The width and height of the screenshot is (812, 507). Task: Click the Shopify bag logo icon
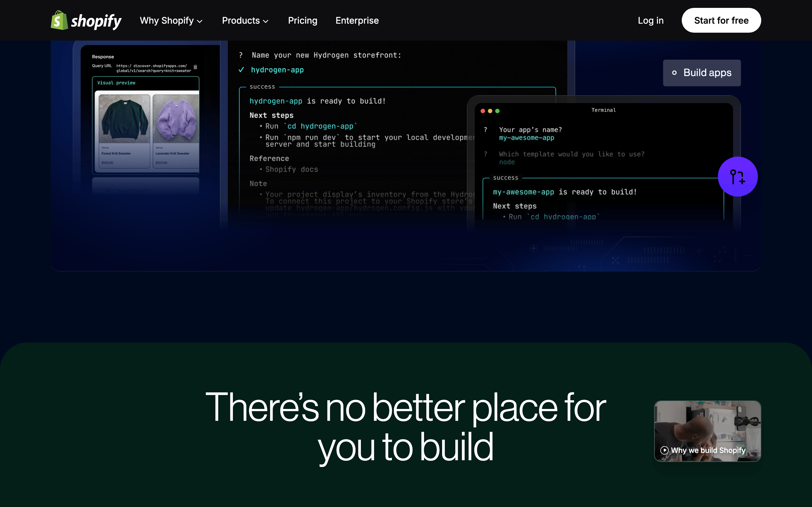click(x=59, y=21)
